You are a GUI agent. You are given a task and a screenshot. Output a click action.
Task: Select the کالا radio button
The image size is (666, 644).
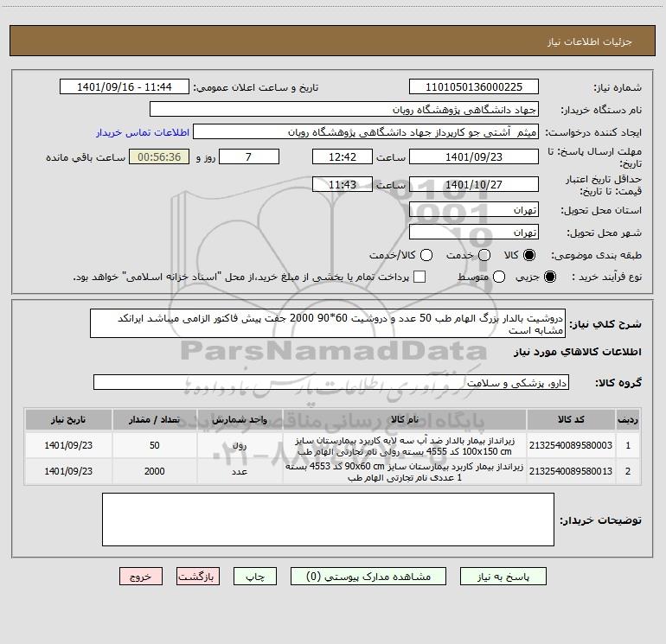(529, 255)
